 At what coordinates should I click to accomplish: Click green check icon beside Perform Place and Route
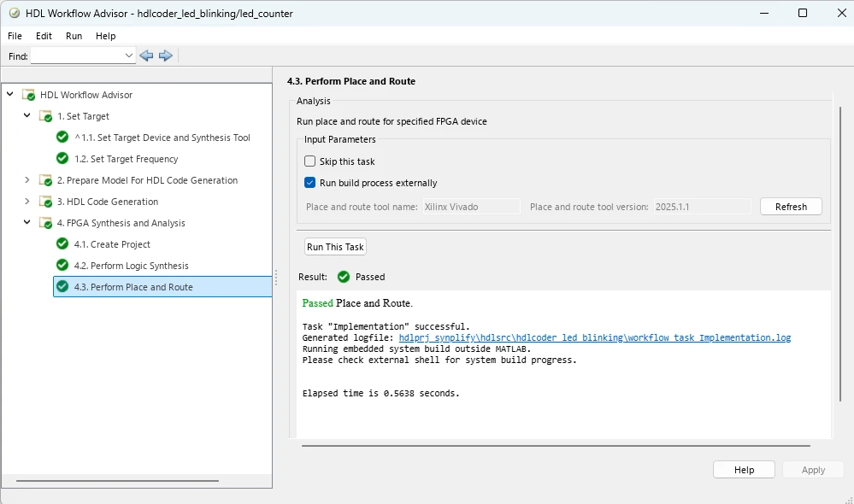pos(62,286)
